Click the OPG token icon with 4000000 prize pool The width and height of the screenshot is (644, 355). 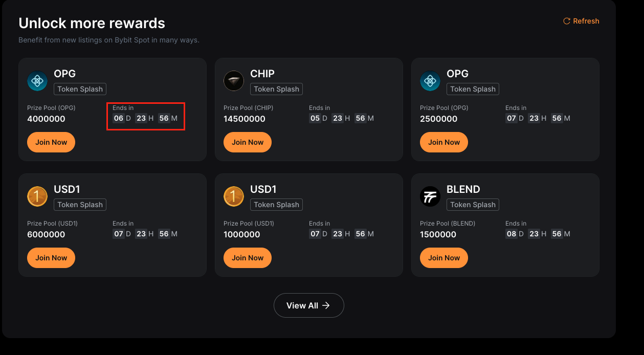(37, 81)
